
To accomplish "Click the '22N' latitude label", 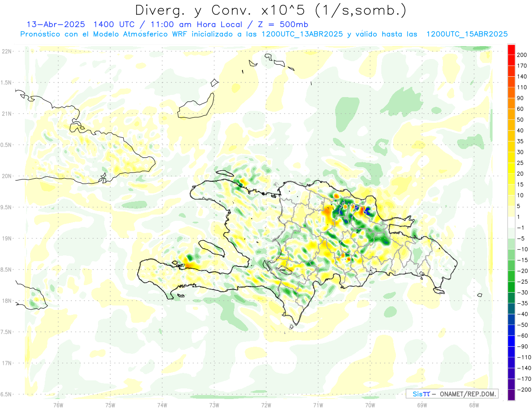I will (x=7, y=51).
